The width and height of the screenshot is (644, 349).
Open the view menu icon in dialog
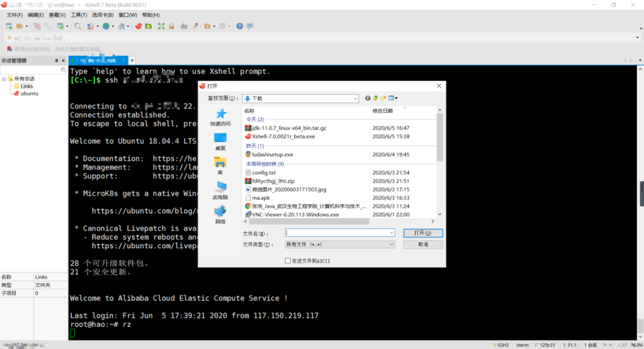tap(393, 98)
